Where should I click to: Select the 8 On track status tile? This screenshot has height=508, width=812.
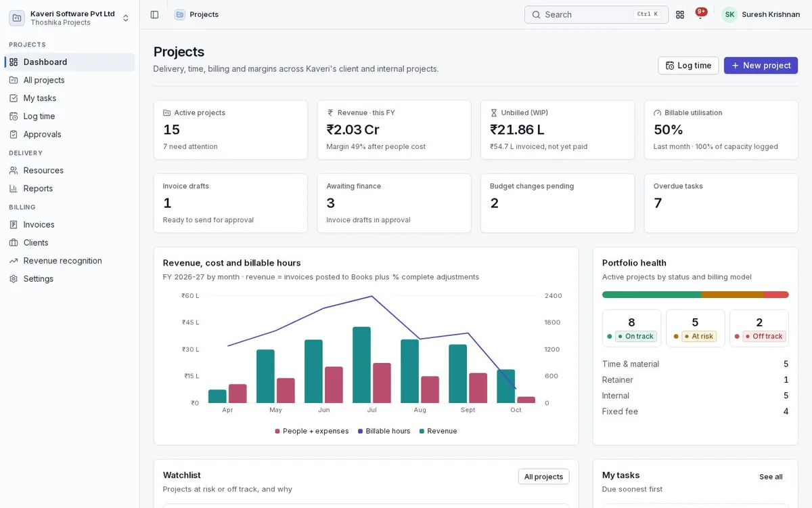[631, 329]
